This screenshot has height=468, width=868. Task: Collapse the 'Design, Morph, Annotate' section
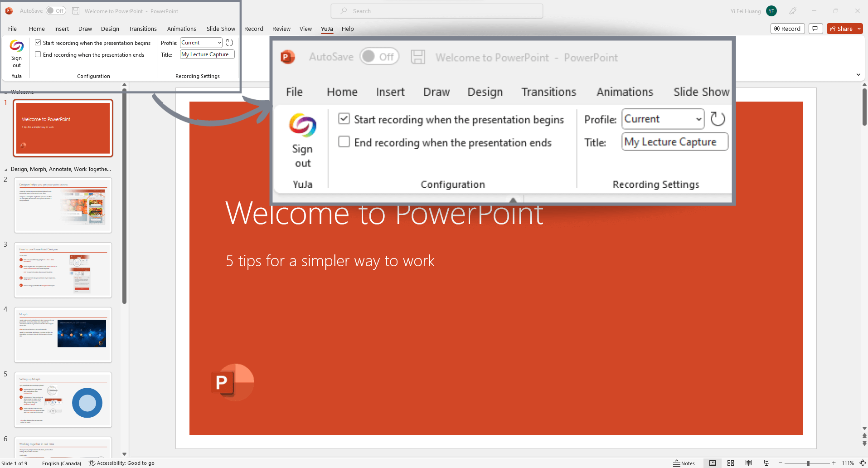(x=6, y=169)
